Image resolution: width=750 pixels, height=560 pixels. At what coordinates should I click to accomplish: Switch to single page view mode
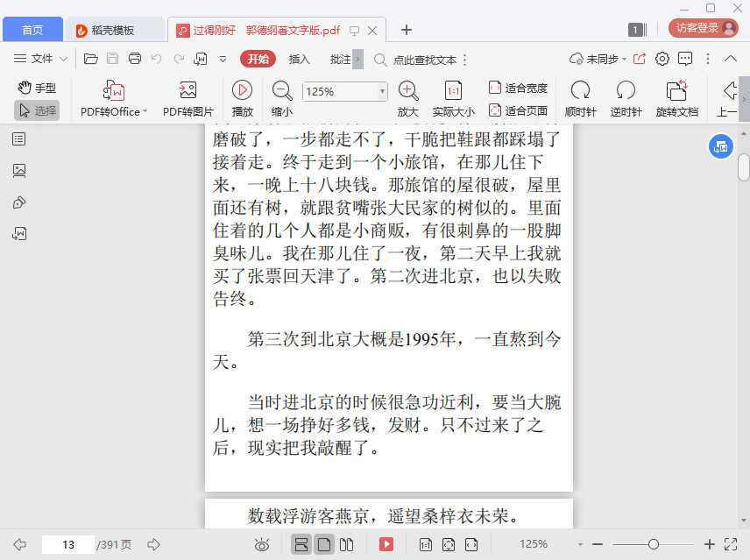[324, 544]
